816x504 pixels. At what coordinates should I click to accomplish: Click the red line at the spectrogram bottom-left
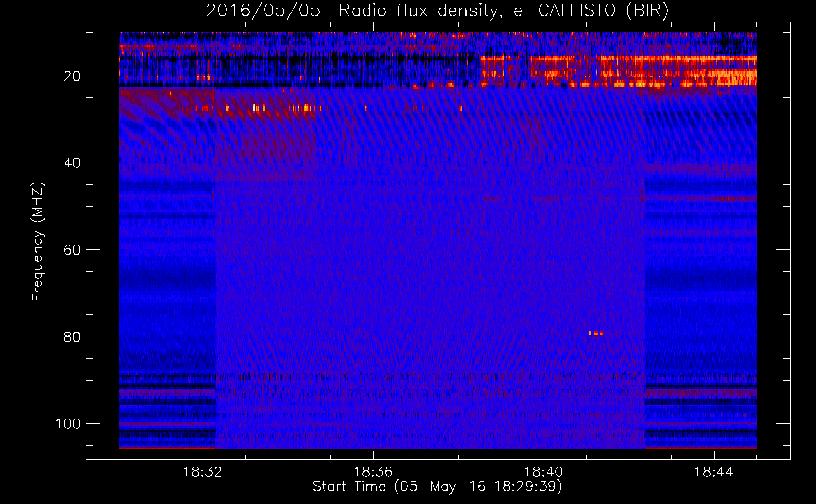pos(167,448)
